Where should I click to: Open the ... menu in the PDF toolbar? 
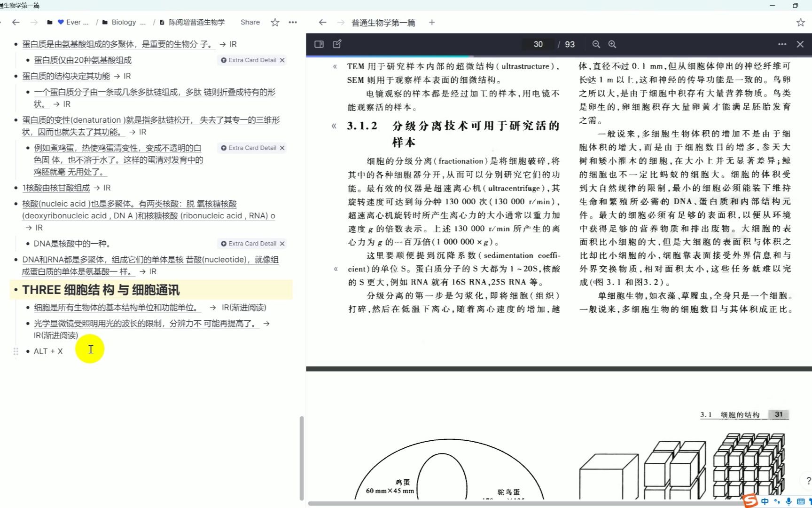(781, 44)
